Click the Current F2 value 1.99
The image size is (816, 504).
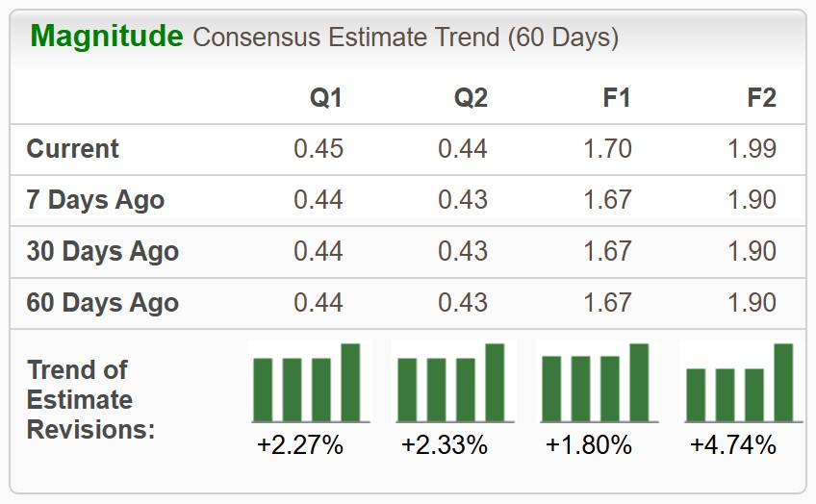point(752,149)
